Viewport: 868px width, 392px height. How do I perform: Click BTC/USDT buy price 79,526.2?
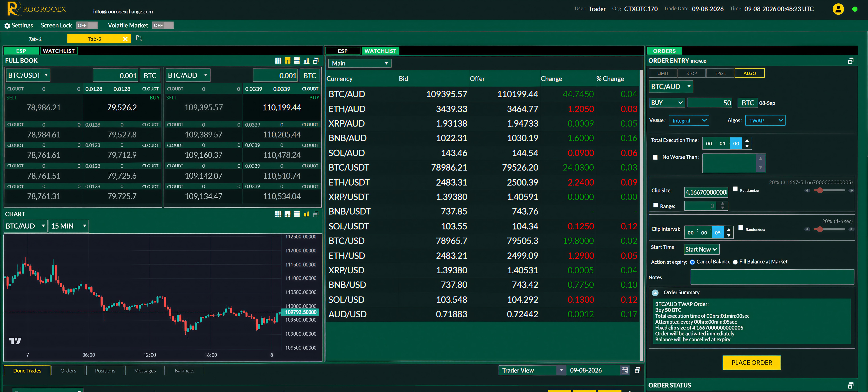tap(122, 108)
